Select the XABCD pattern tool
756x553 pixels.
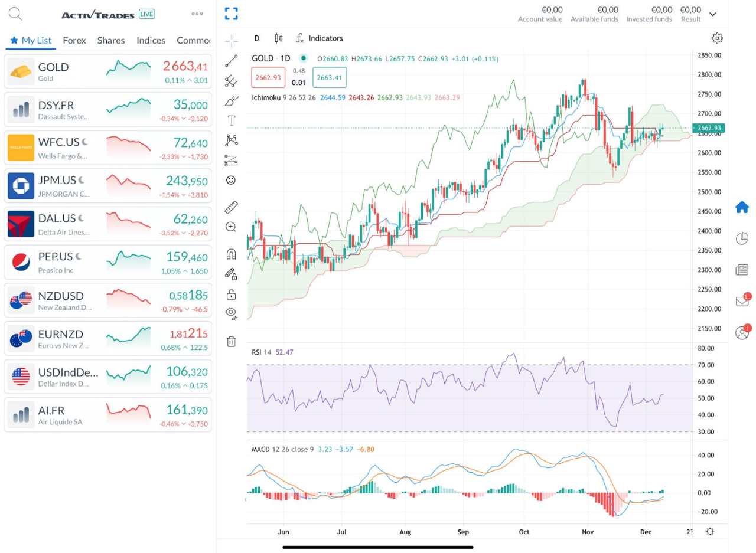coord(232,140)
